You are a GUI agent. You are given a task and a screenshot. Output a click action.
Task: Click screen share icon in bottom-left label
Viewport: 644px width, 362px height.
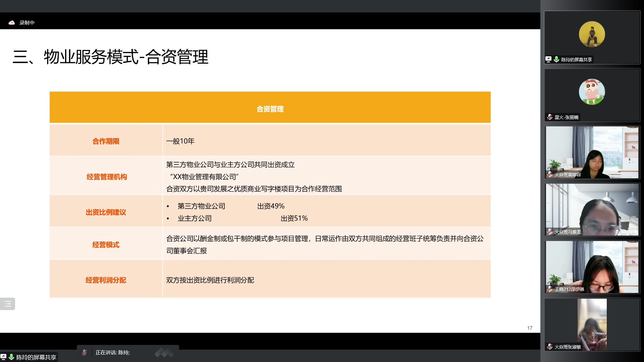3,357
